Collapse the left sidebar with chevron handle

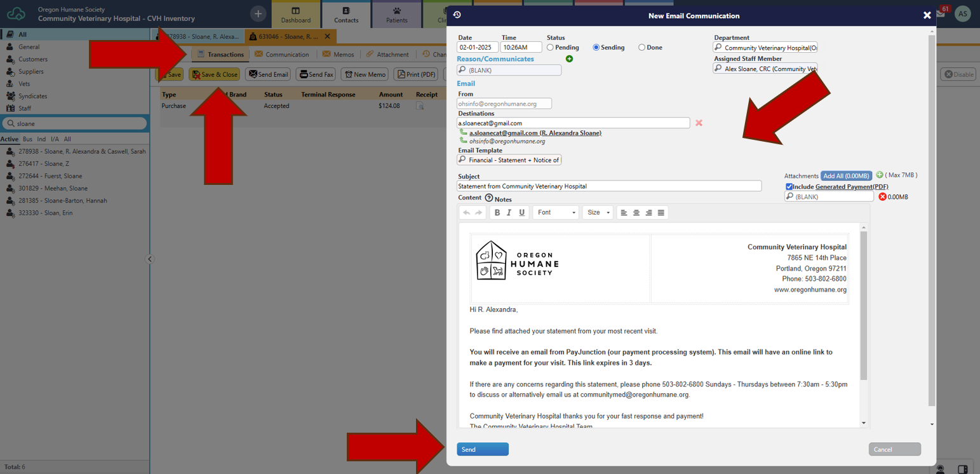point(150,259)
